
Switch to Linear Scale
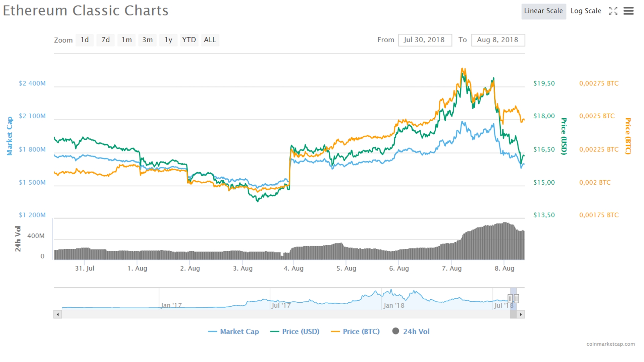point(543,11)
